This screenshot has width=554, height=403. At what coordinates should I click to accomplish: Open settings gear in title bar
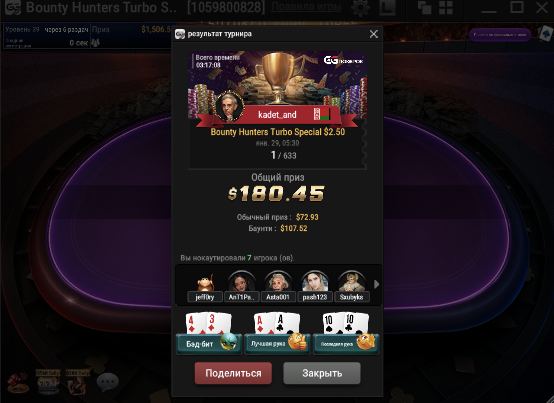click(360, 8)
